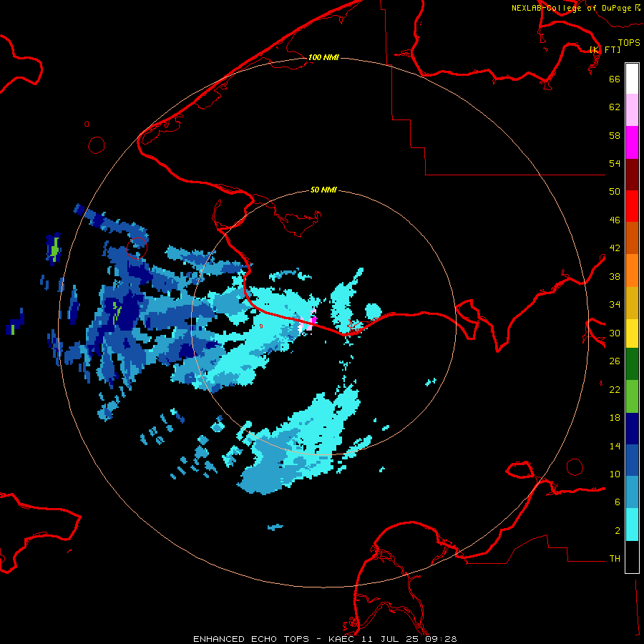This screenshot has height=644, width=644.
Task: Click the white swatch at top of legend
Action: (632, 79)
